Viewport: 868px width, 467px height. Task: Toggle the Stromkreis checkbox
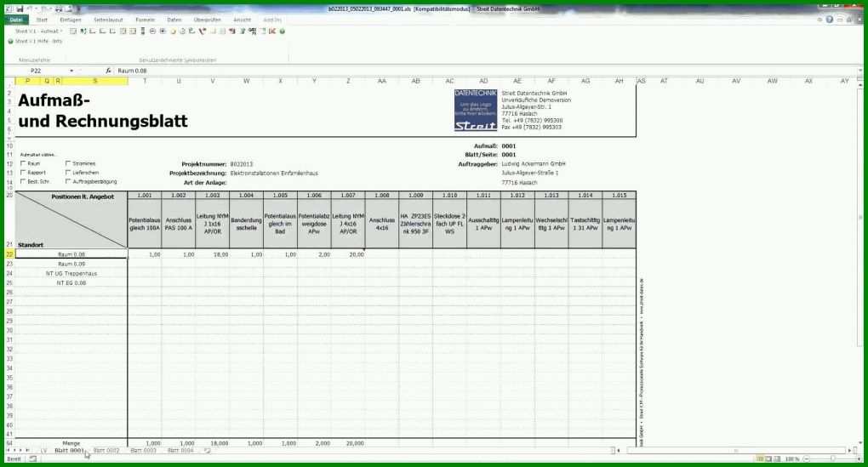pos(68,164)
